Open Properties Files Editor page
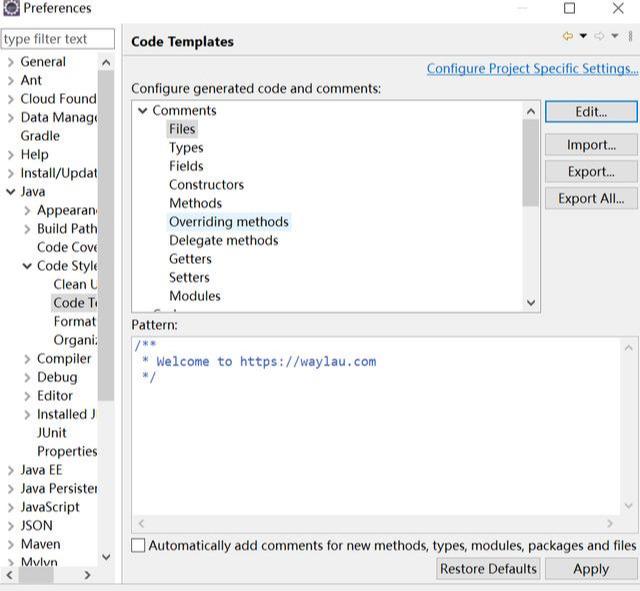This screenshot has height=591, width=640. (67, 451)
